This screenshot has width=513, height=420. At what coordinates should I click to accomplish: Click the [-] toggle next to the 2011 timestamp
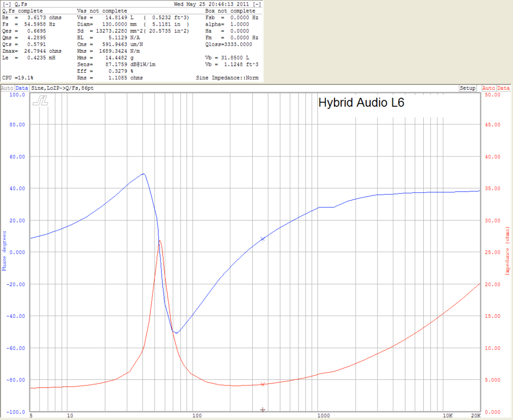tap(257, 4)
